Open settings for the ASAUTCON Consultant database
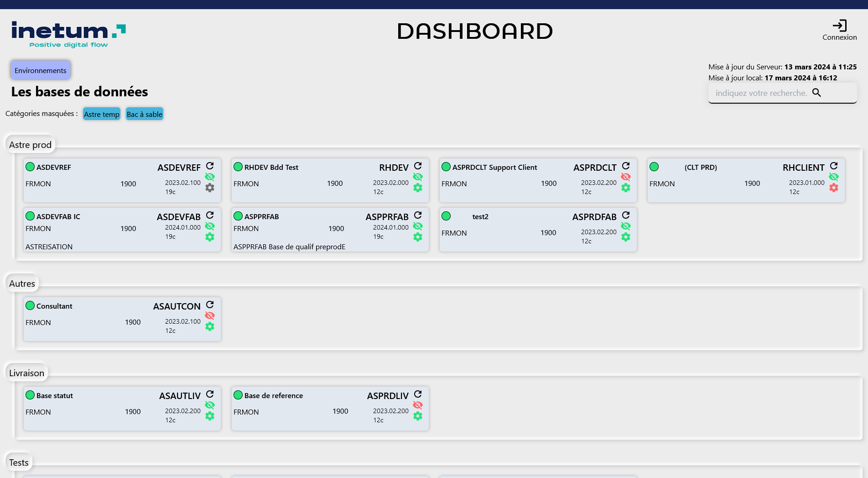868x478 pixels. tap(210, 326)
